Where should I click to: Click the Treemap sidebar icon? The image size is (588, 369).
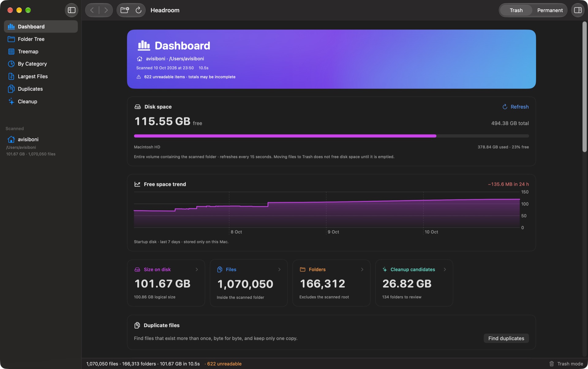[11, 51]
